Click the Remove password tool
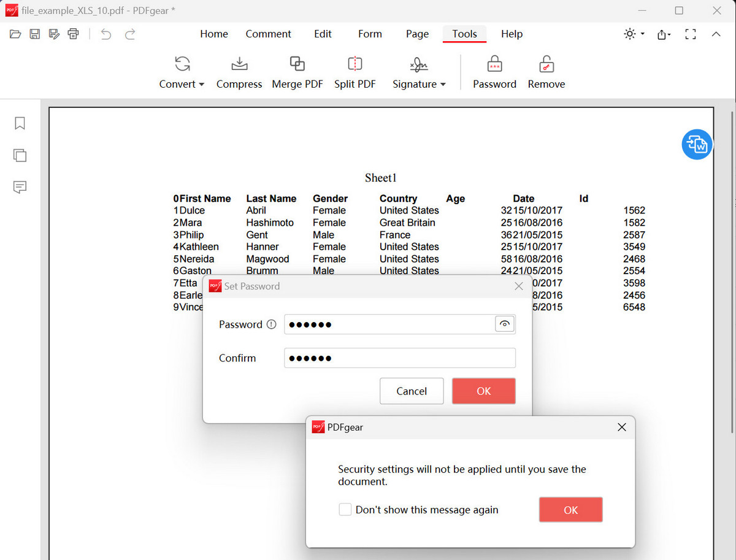Screen dimensions: 736x560 point(546,72)
